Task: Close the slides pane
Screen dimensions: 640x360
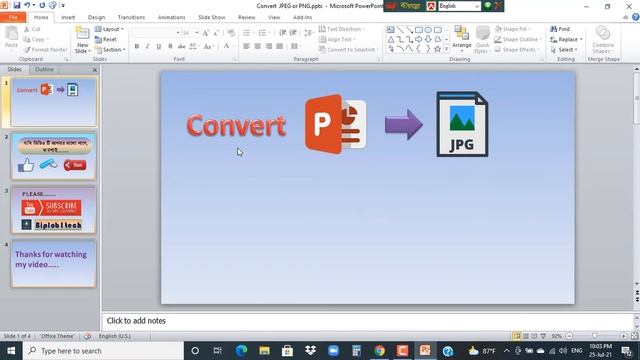Action: [x=95, y=70]
